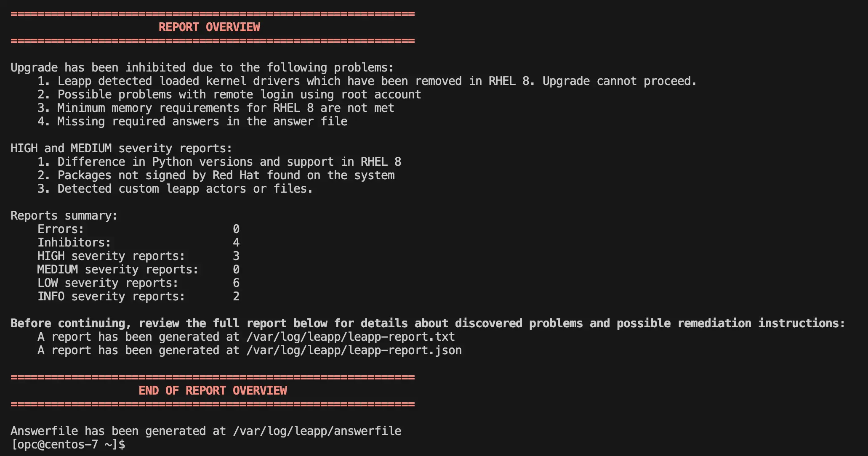This screenshot has width=868, height=456.
Task: Click the REPORT OVERVIEW heading
Action: click(209, 27)
